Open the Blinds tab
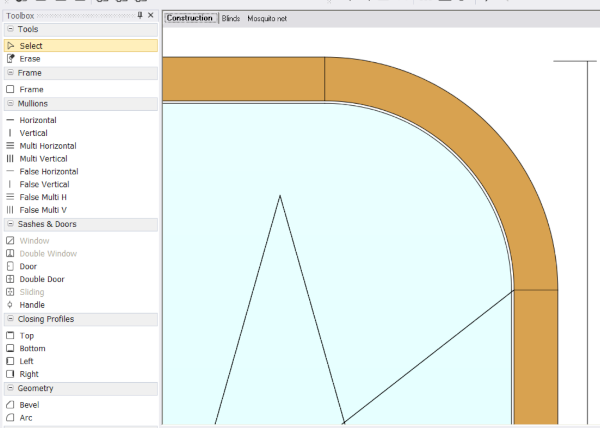 click(231, 18)
